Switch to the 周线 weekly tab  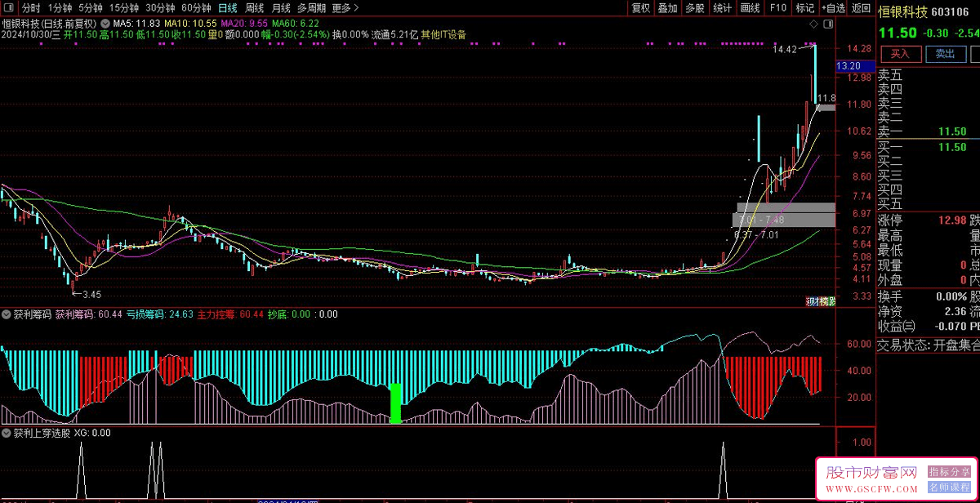pyautogui.click(x=254, y=8)
